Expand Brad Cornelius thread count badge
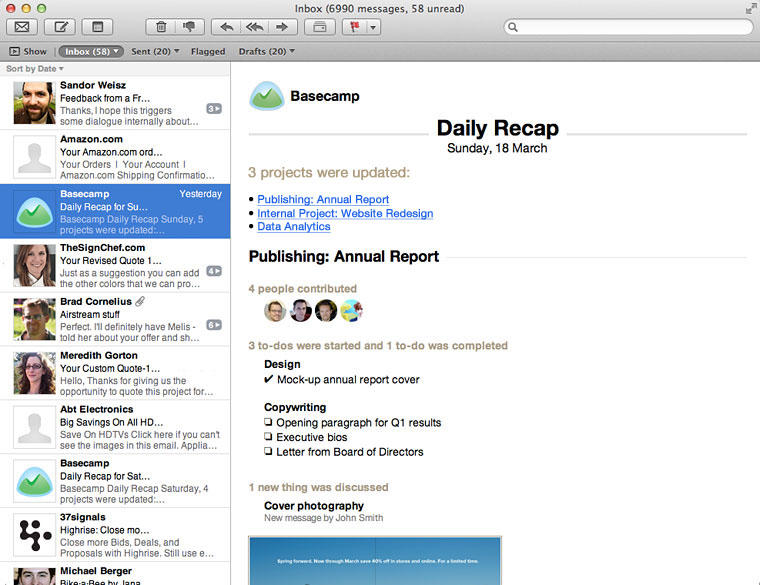The image size is (760, 585). 214,325
